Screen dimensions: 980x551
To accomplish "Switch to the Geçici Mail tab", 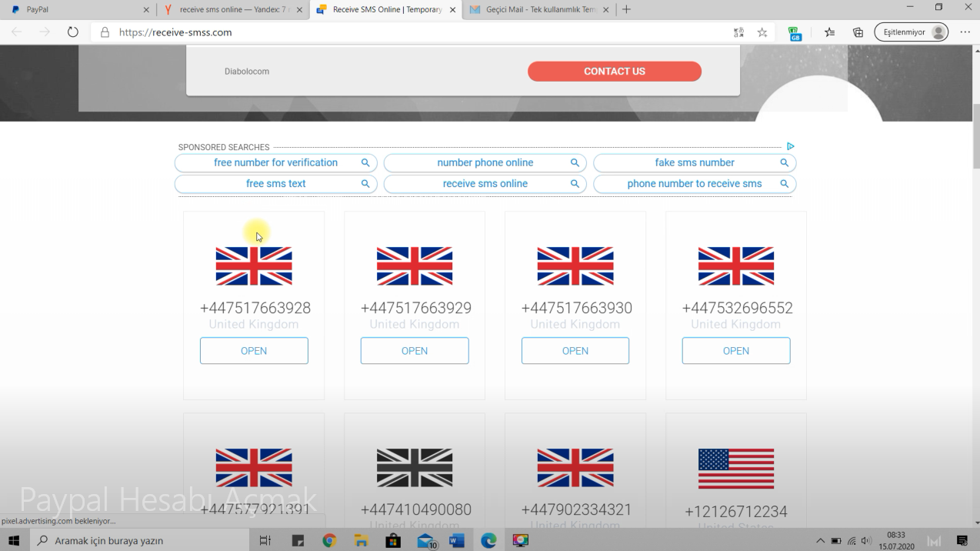I will [x=539, y=10].
